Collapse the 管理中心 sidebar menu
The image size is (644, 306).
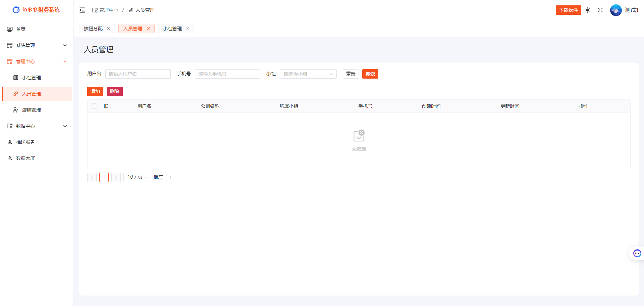pos(37,61)
